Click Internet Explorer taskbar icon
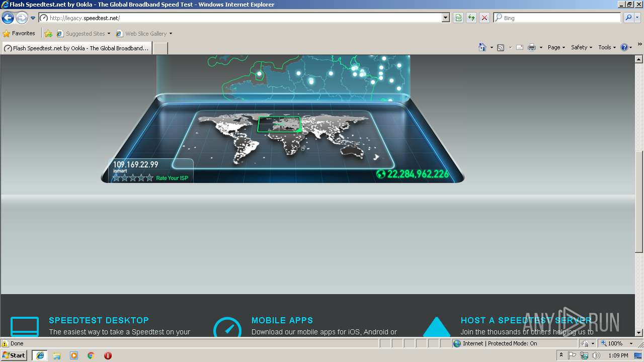 pyautogui.click(x=40, y=355)
